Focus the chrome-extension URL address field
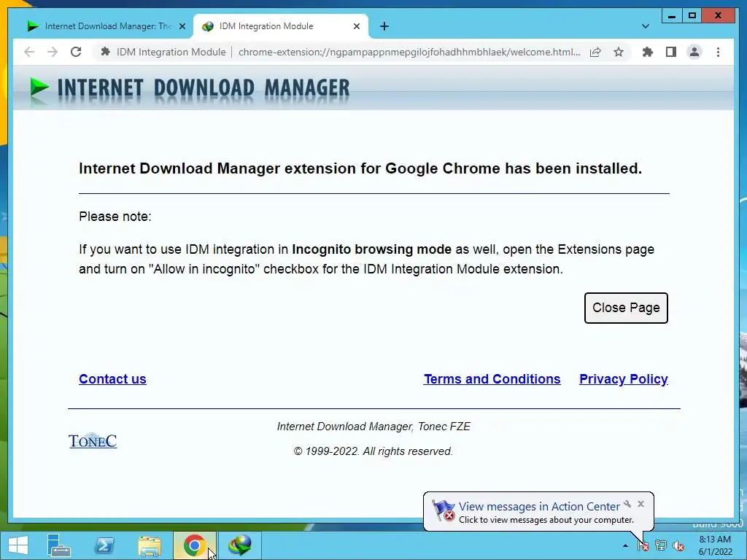The width and height of the screenshot is (747, 560). pos(409,52)
